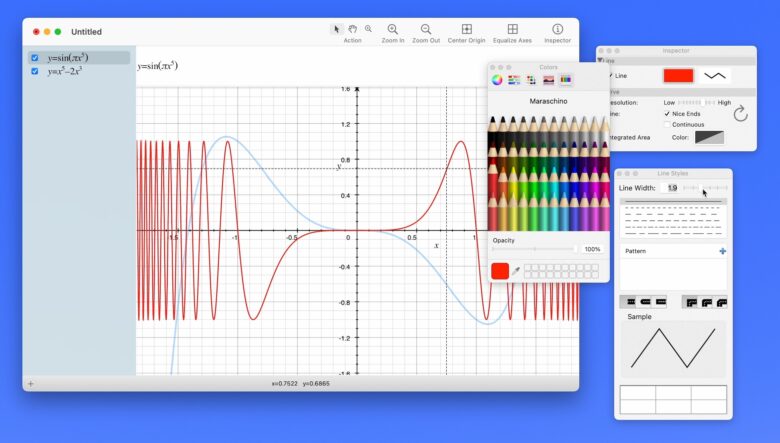Open the Integrated Area color well
The width and height of the screenshot is (780, 443).
[x=709, y=137]
